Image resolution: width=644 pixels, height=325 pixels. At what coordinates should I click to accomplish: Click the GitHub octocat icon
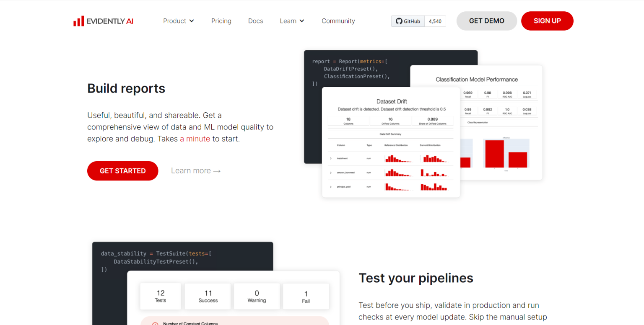click(399, 21)
